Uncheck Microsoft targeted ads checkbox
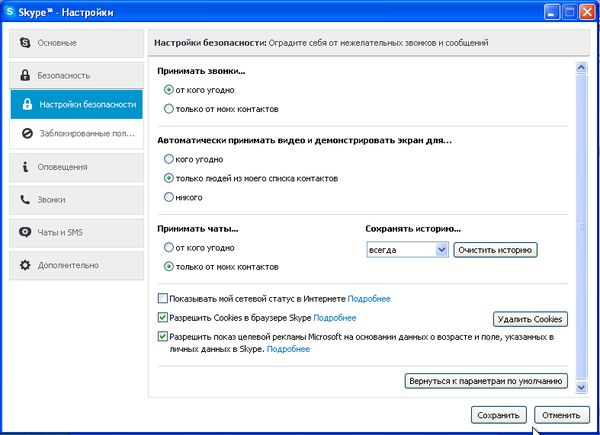This screenshot has width=600, height=435. [x=163, y=336]
